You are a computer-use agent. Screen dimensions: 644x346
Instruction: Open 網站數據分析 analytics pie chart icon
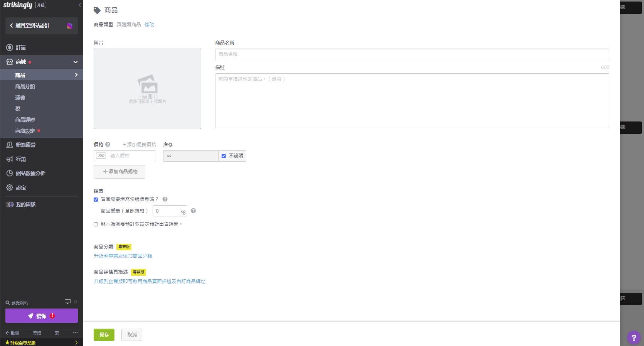coord(10,173)
